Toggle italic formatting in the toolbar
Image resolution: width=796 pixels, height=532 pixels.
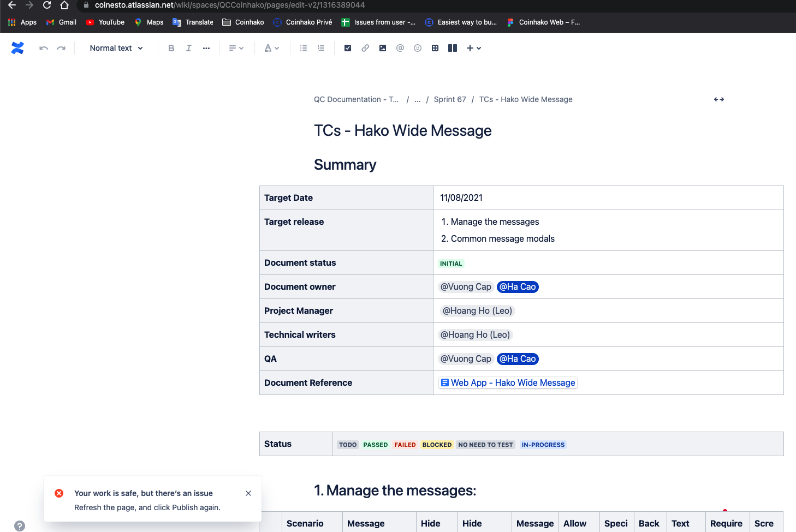pyautogui.click(x=189, y=48)
